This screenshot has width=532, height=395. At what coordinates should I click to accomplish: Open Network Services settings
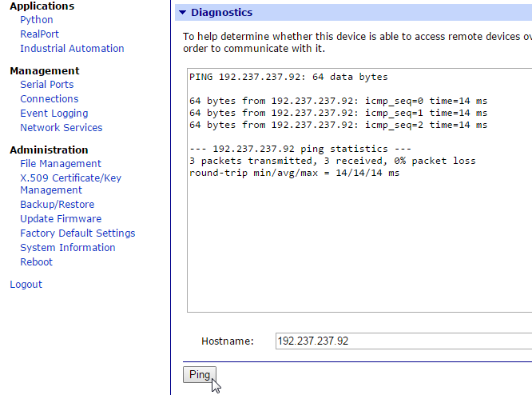[x=61, y=128]
